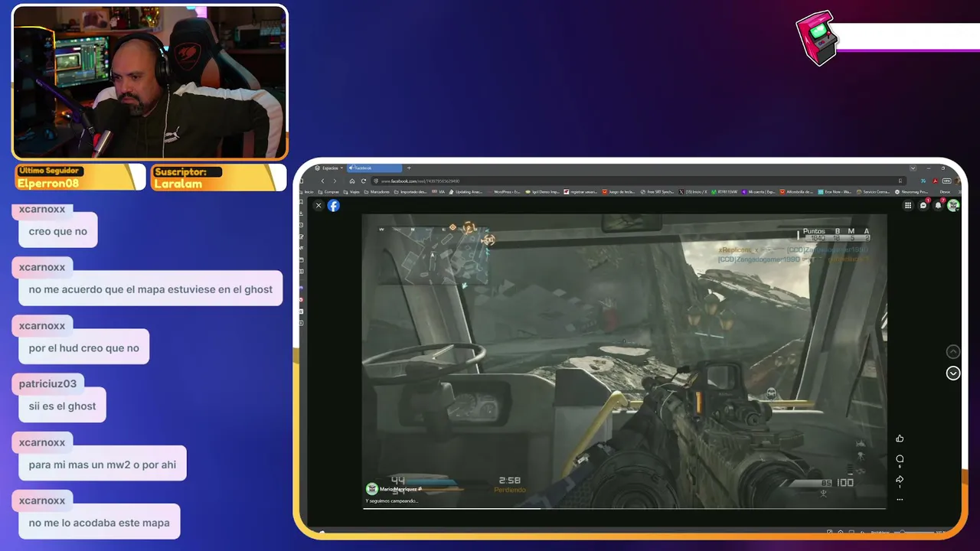
Task: Close the Facebook reel viewer with the X button
Action: pos(318,205)
